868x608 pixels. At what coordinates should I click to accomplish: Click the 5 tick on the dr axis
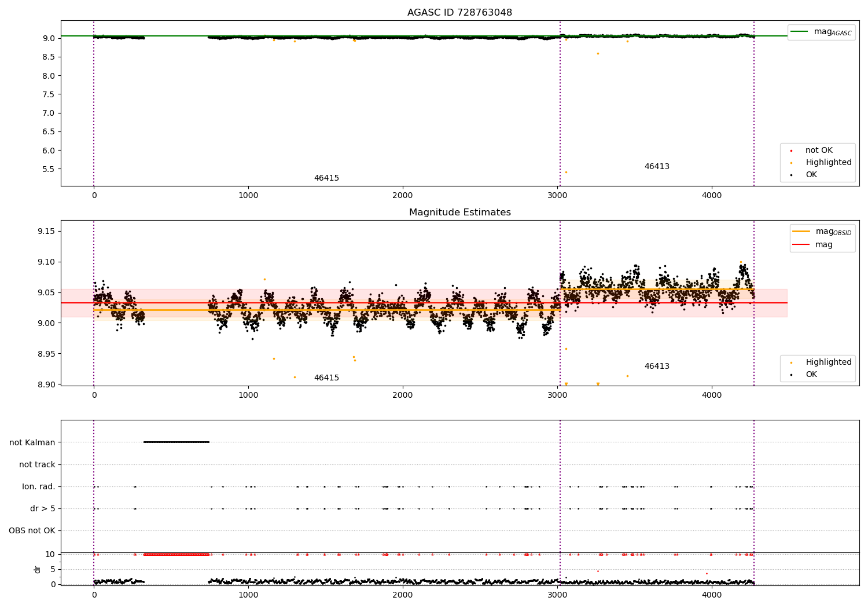tap(53, 569)
